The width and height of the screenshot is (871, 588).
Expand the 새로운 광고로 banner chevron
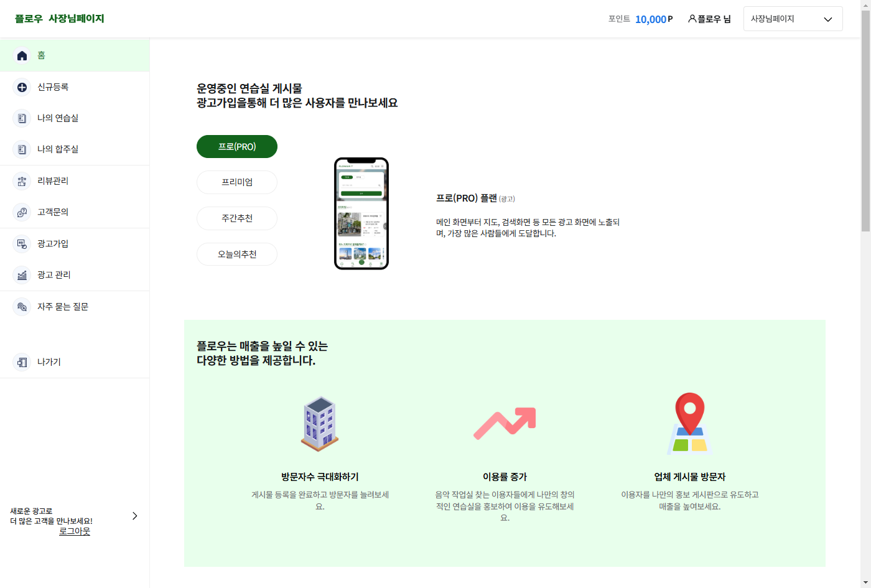[134, 516]
